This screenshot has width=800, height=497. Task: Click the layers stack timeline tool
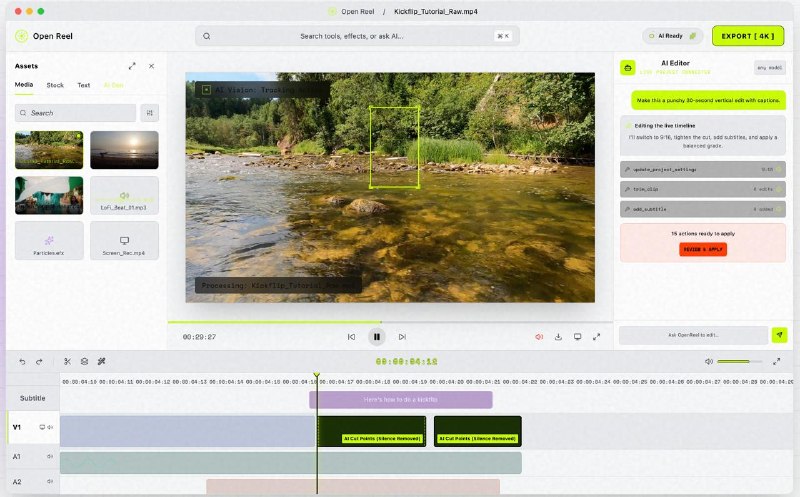point(84,361)
